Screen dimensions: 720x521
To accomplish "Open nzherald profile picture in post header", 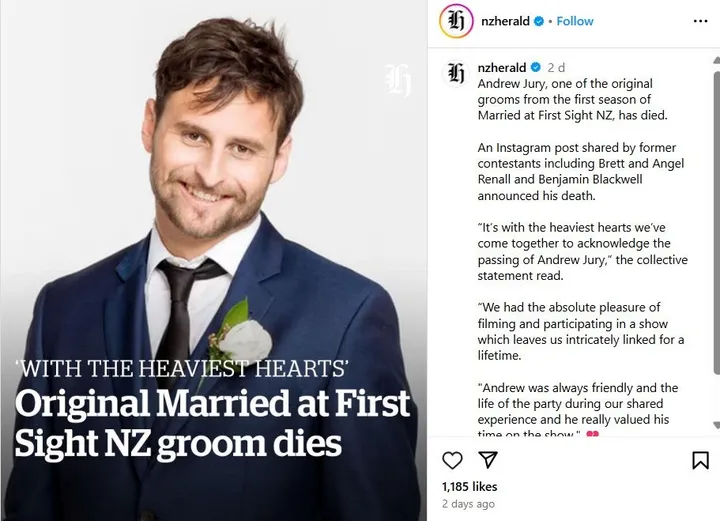I will pos(457,21).
